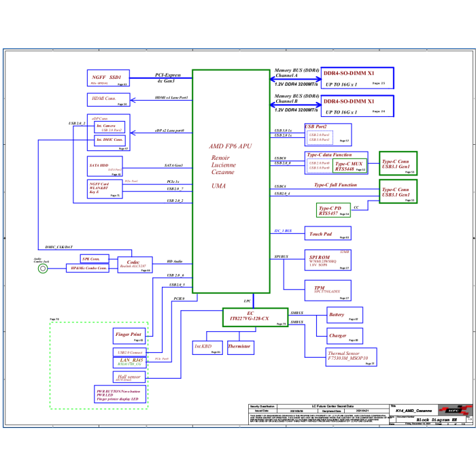Select the Touch Pad block
Viewport: 476px width, 476px height.
click(328, 233)
